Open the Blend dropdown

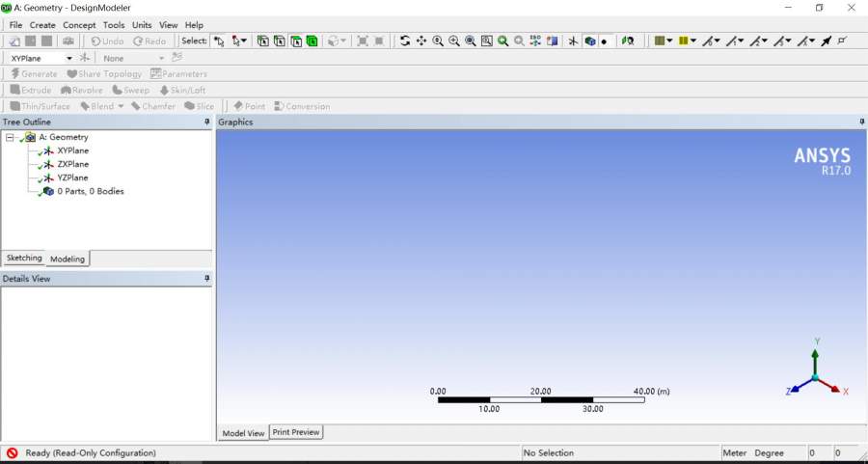[x=121, y=106]
